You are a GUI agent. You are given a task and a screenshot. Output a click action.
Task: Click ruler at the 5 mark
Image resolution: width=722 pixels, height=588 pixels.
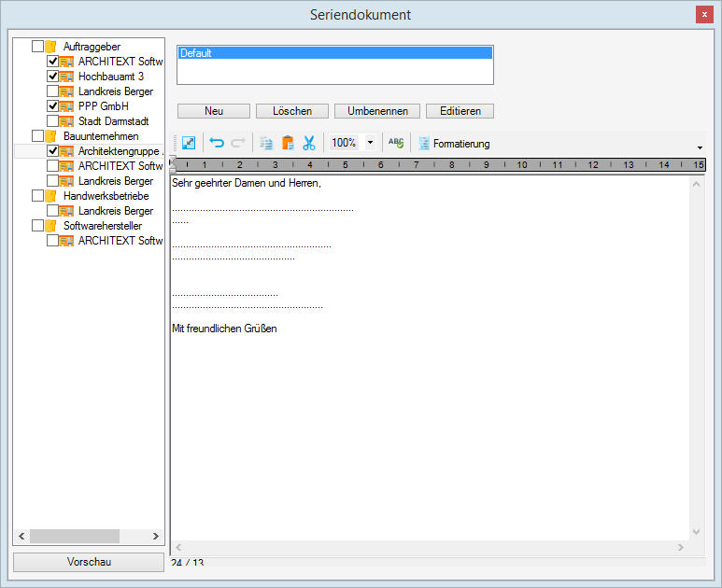coord(346,164)
